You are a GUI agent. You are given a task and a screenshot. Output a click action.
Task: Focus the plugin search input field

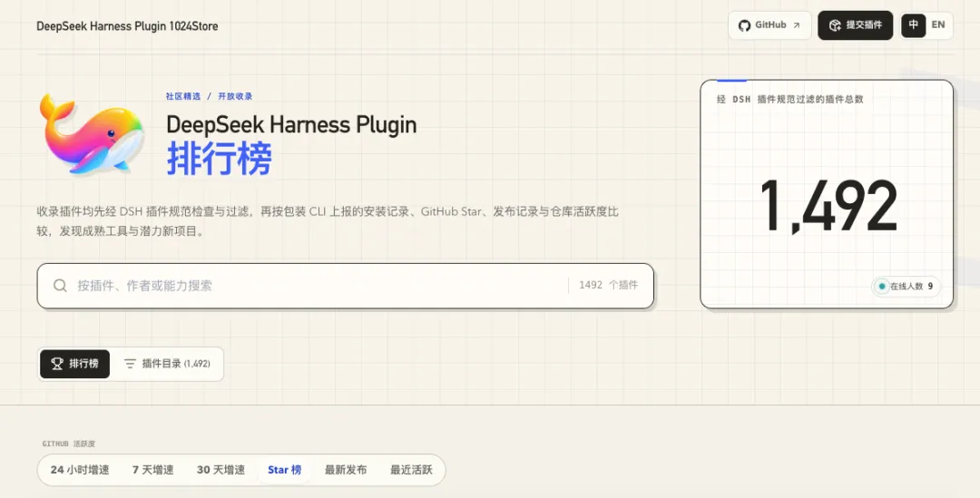pyautogui.click(x=345, y=286)
